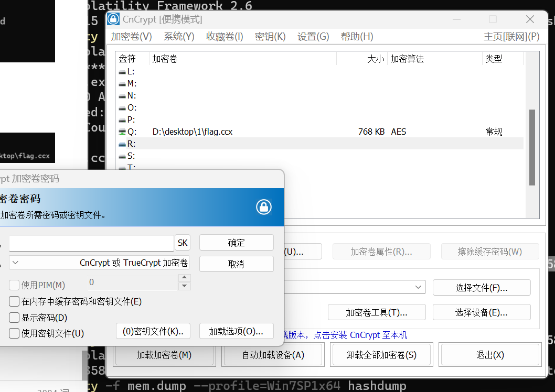Enable 使用密钥文件(U) checkbox
The image size is (555, 392).
coord(14,333)
